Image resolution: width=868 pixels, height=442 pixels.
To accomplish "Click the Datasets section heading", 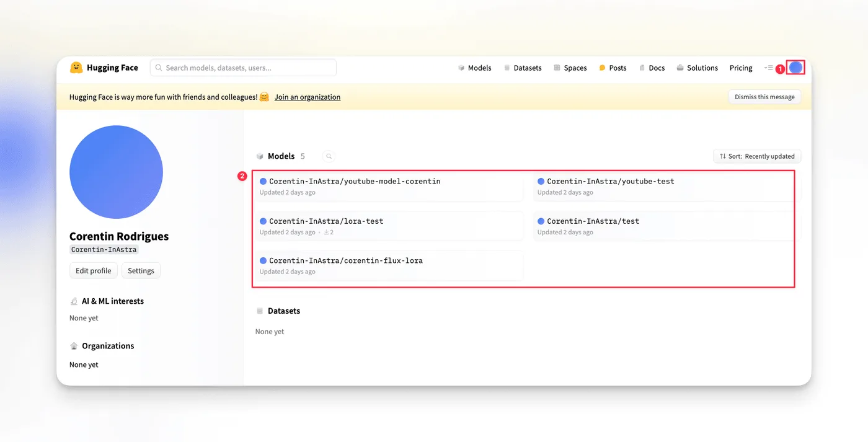I will coord(284,311).
